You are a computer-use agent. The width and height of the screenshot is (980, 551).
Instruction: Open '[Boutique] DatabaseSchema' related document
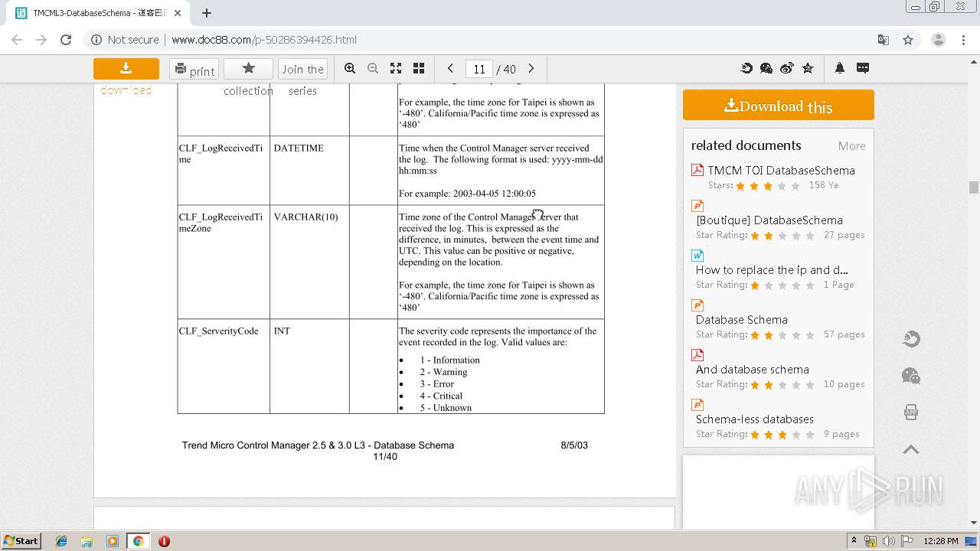(769, 220)
